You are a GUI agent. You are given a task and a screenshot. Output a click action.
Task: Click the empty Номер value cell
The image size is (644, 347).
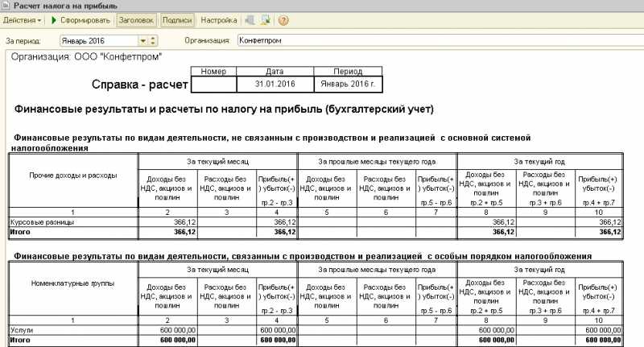click(x=213, y=84)
